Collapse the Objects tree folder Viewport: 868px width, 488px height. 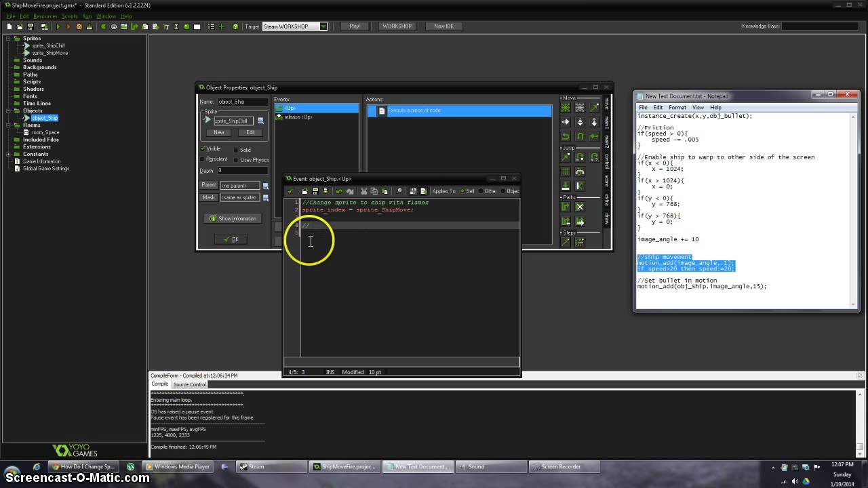pyautogui.click(x=9, y=110)
